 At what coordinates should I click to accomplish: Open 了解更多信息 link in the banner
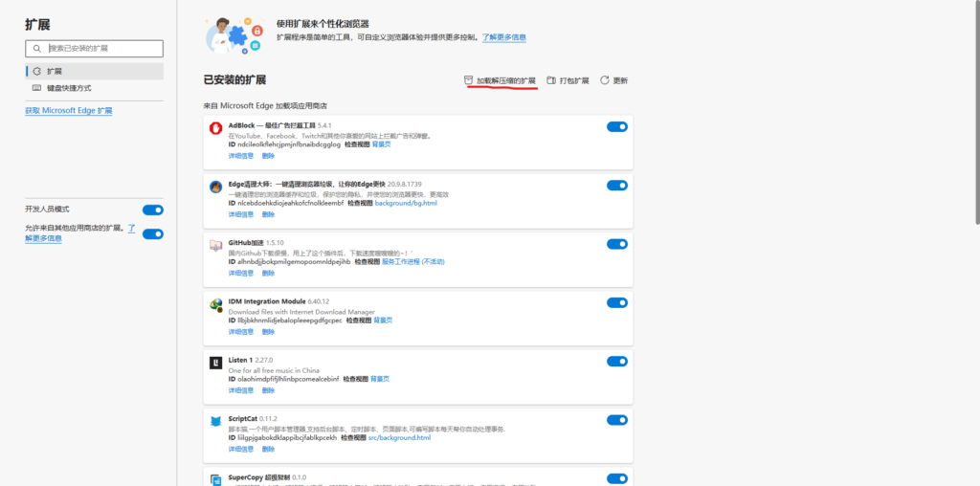pyautogui.click(x=503, y=37)
